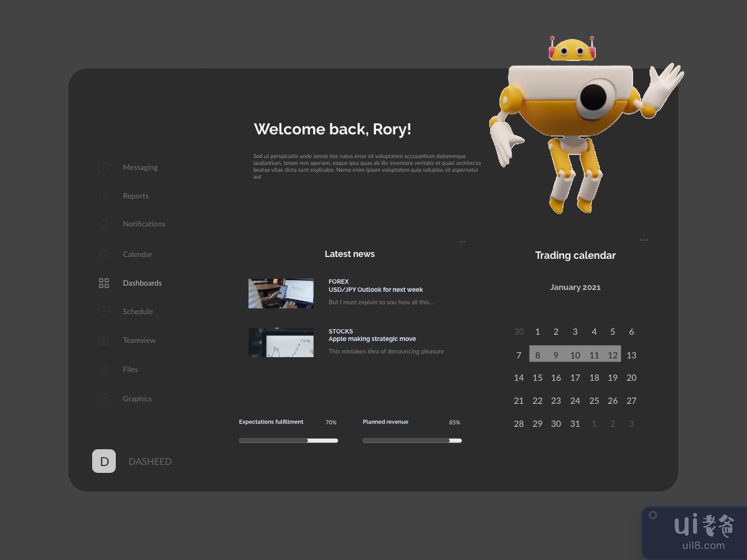The image size is (747, 560).
Task: Open the FOREX news thumbnail image
Action: (x=281, y=294)
